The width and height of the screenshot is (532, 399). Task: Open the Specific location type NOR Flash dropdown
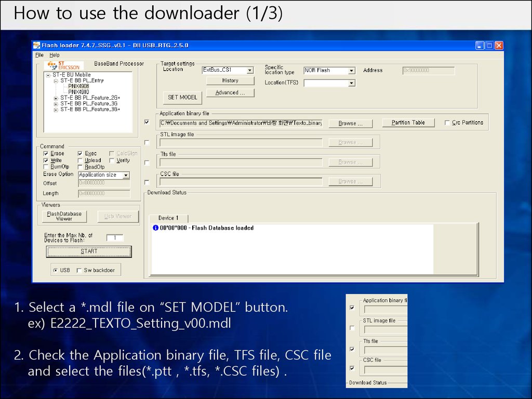click(x=352, y=71)
